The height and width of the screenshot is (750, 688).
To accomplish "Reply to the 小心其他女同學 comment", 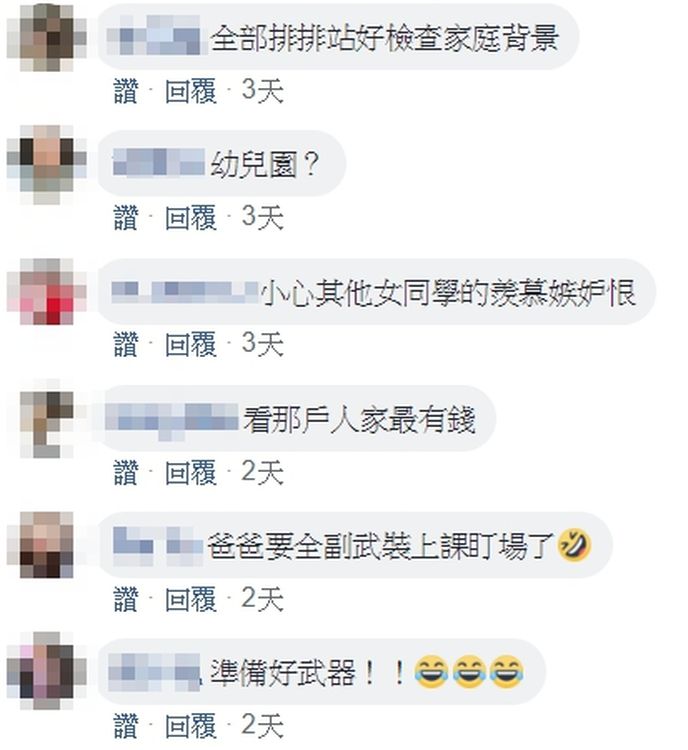I will pyautogui.click(x=191, y=344).
